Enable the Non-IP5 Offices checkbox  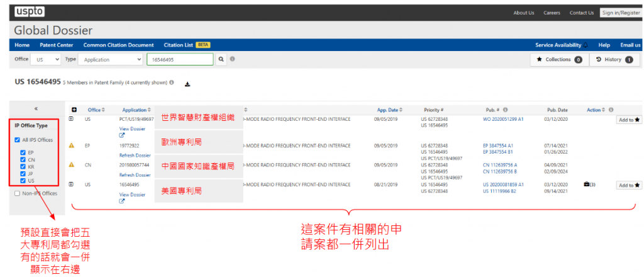[x=17, y=193]
